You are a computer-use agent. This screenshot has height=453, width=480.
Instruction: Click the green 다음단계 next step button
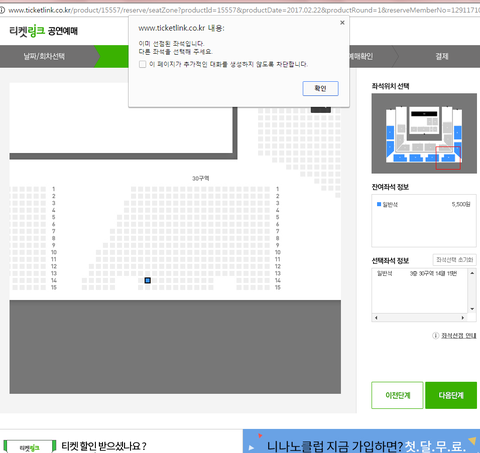pos(451,395)
